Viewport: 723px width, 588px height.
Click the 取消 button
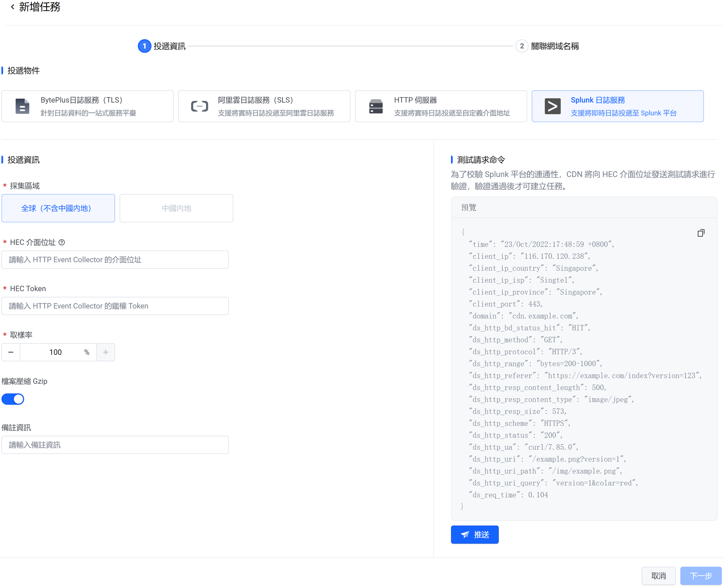[658, 576]
